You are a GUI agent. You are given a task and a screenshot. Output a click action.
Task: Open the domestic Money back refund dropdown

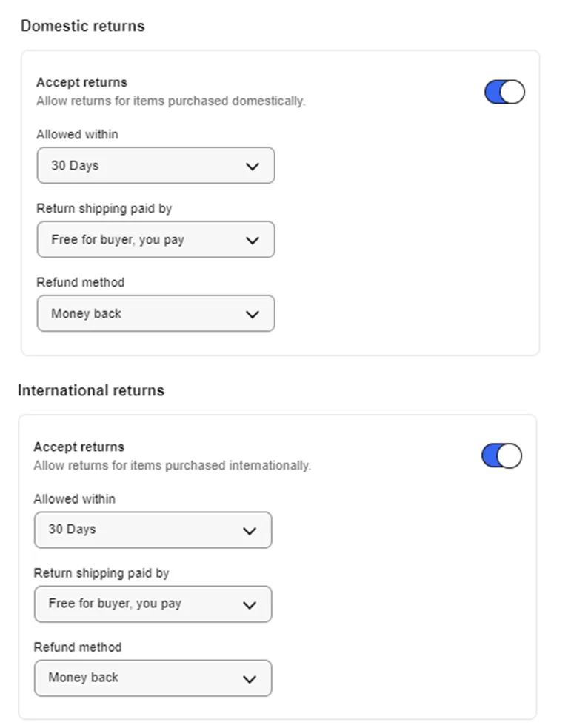click(x=156, y=313)
